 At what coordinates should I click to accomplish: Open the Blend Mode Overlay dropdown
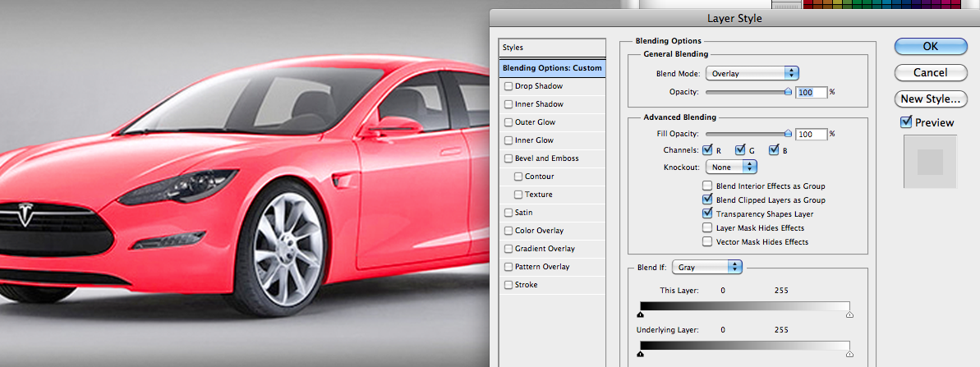click(752, 74)
